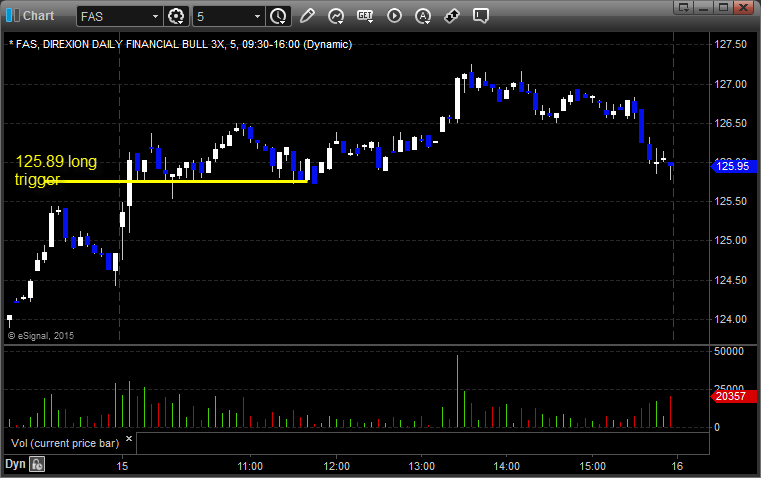Viewport: 761px width, 478px height.
Task: Close the Chart window
Action: point(743,7)
